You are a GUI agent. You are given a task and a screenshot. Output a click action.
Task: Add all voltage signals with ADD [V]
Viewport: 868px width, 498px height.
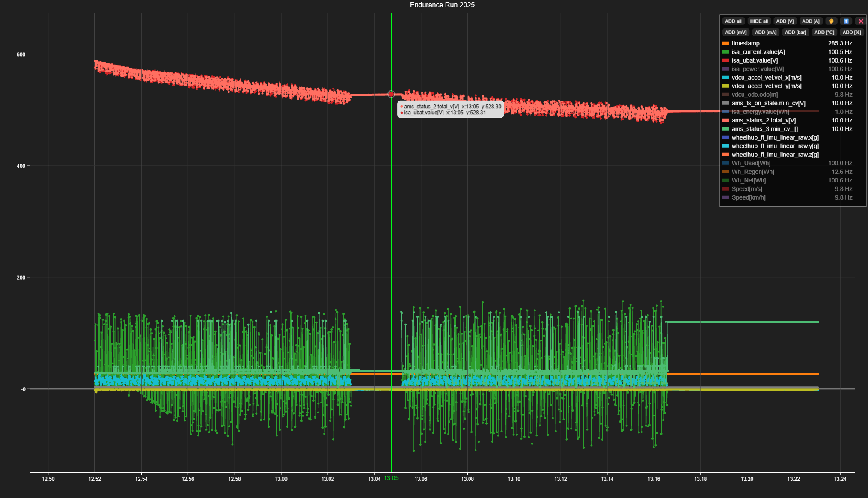(x=785, y=21)
